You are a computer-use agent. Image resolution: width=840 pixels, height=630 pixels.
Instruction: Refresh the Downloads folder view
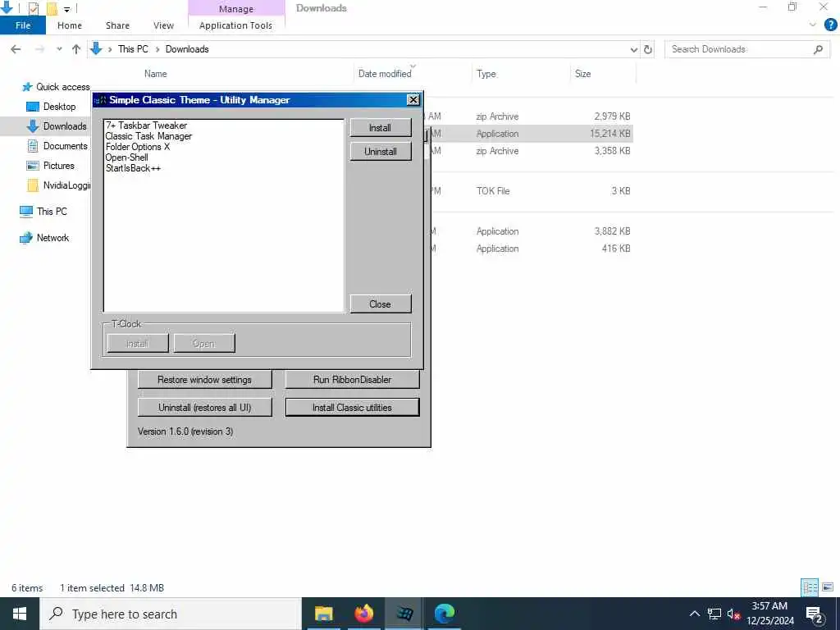648,50
